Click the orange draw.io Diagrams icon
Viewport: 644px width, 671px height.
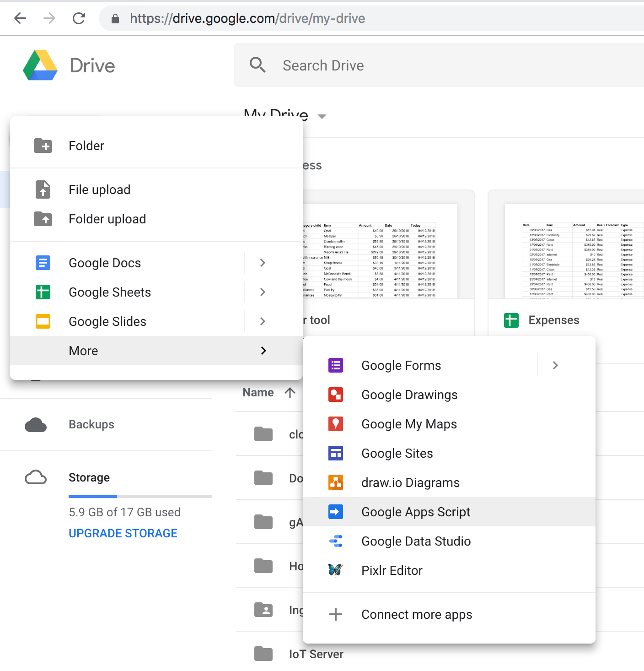pos(336,482)
